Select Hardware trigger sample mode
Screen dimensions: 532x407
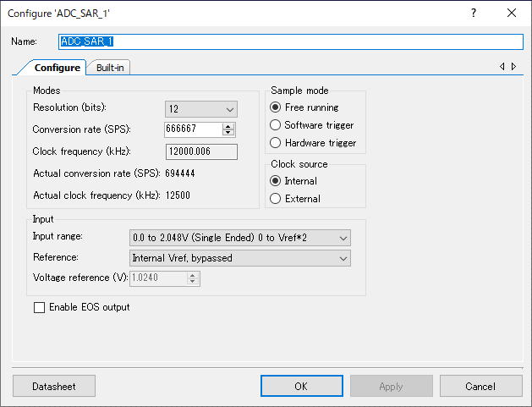[x=313, y=143]
